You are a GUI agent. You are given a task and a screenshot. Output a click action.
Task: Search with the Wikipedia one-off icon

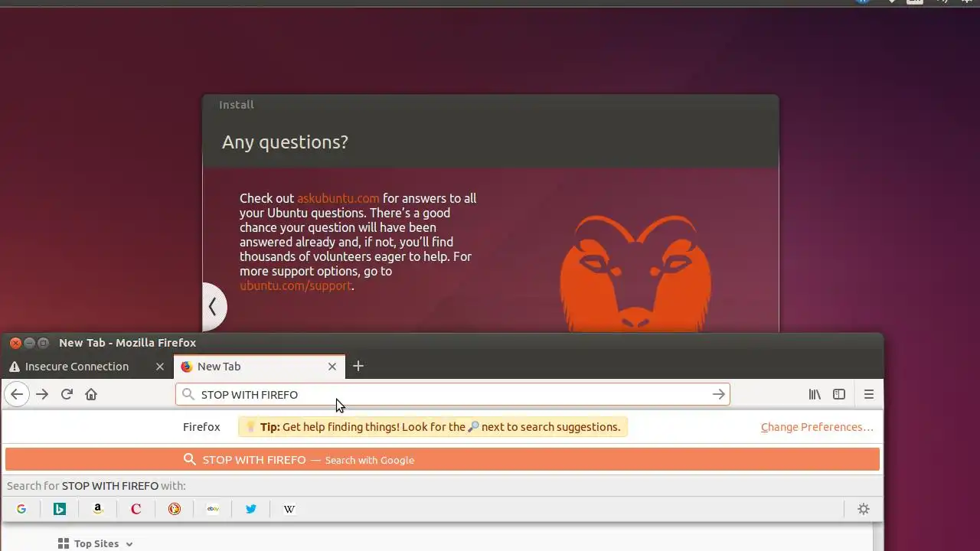(289, 509)
